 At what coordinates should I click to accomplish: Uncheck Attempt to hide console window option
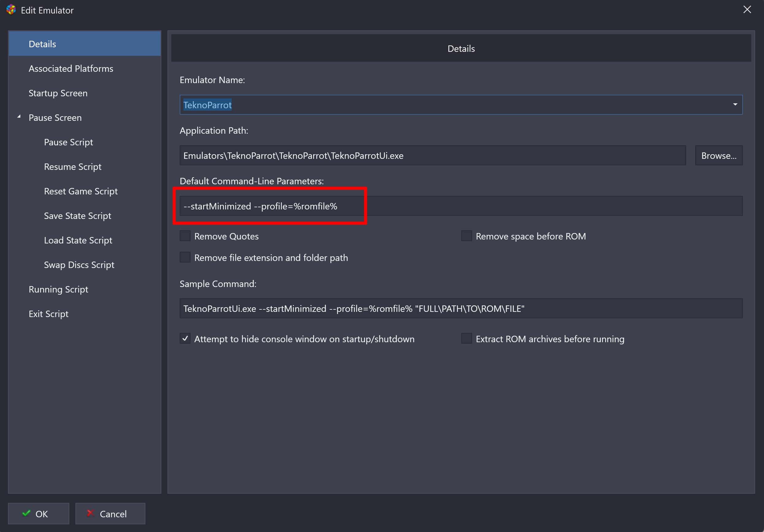[185, 339]
